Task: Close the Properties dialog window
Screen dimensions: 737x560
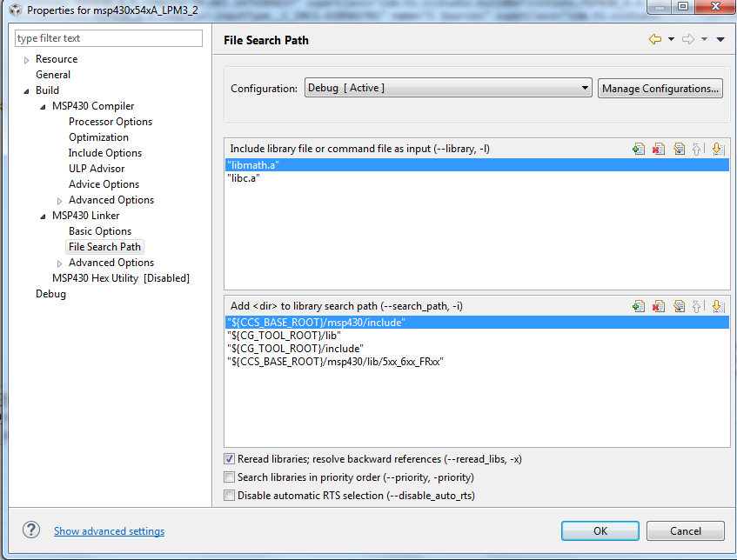Action: click(715, 7)
